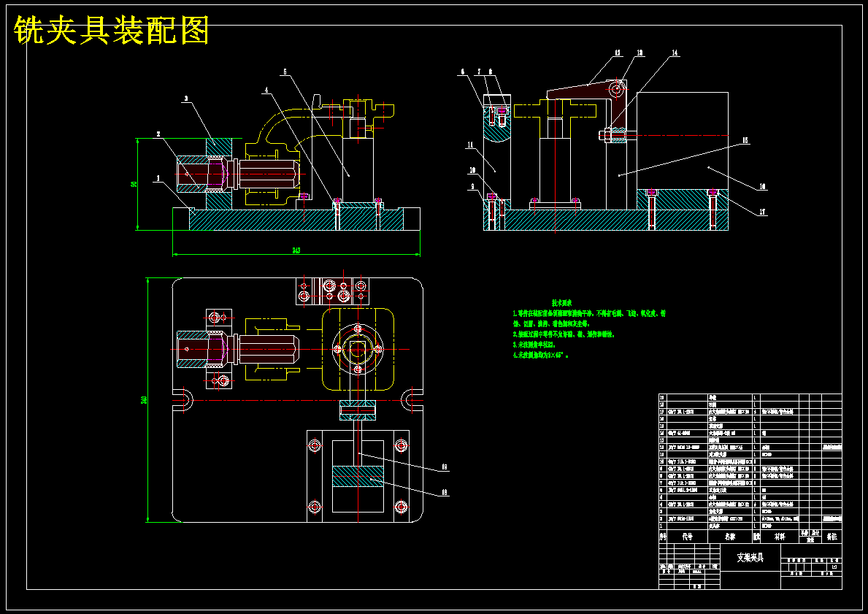The width and height of the screenshot is (868, 614).
Task: Select part callout number 17 in side view
Action: 763,212
